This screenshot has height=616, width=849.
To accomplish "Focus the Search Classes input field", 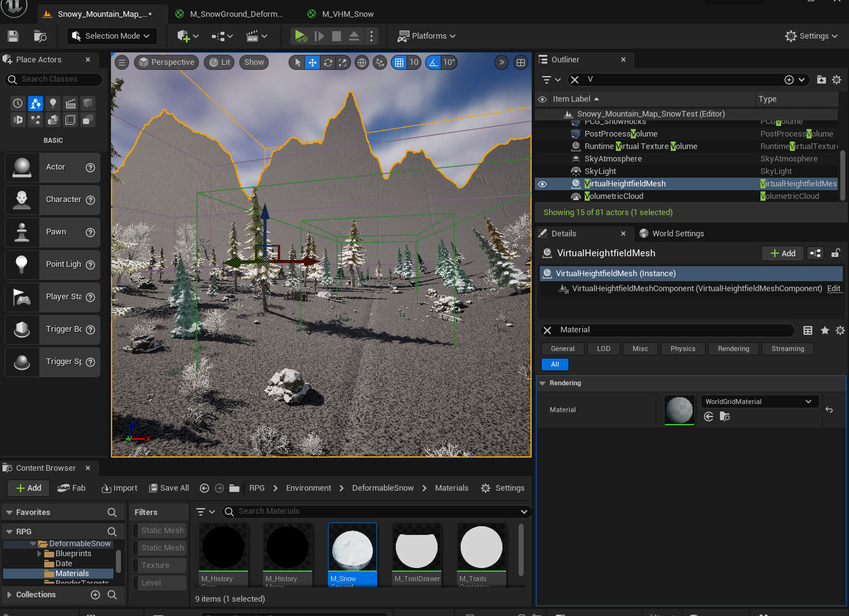I will 54,79.
